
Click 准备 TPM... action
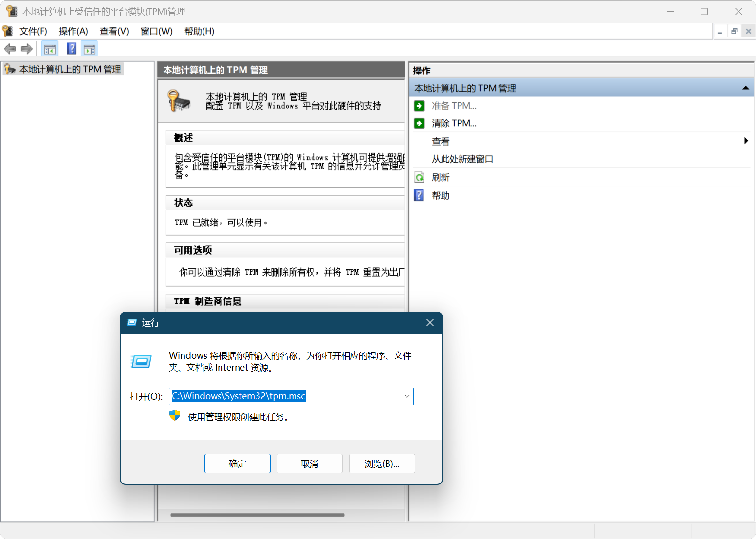[x=454, y=106]
